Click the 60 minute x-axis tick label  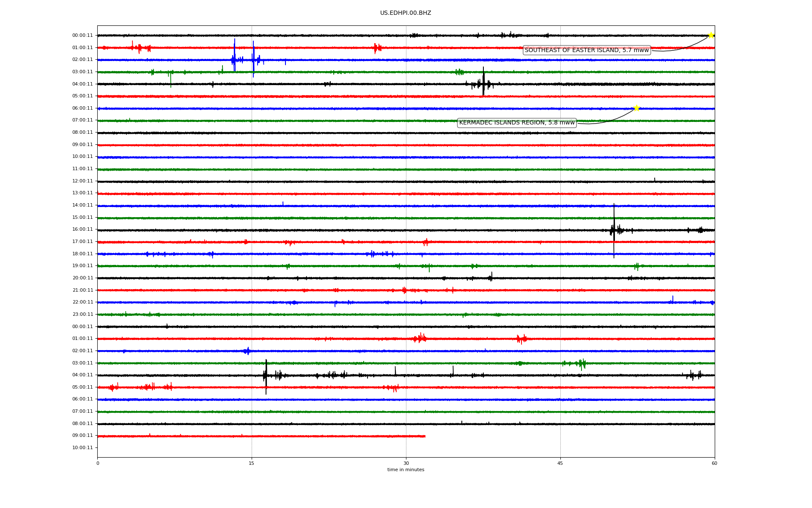tap(714, 463)
